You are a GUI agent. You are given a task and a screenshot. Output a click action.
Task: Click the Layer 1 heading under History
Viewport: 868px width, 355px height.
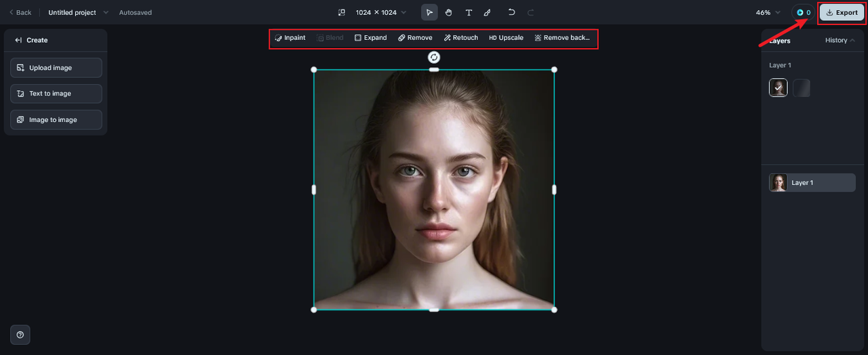click(780, 65)
